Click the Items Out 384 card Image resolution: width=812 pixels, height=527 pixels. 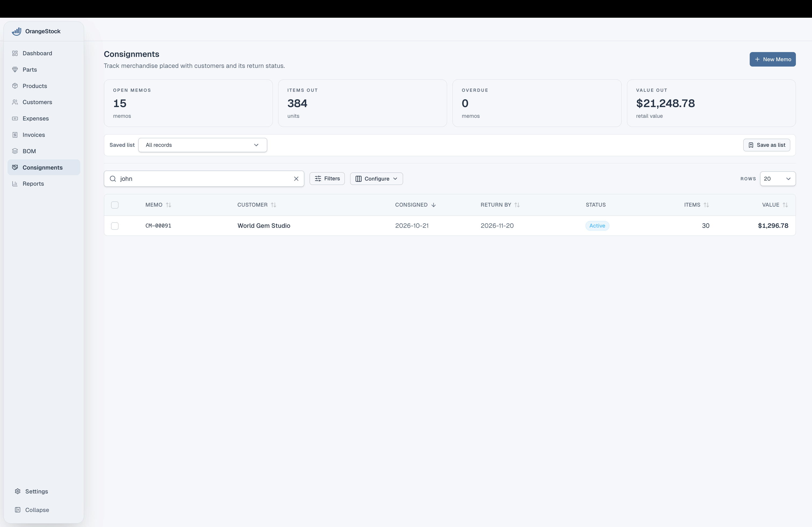tap(363, 103)
